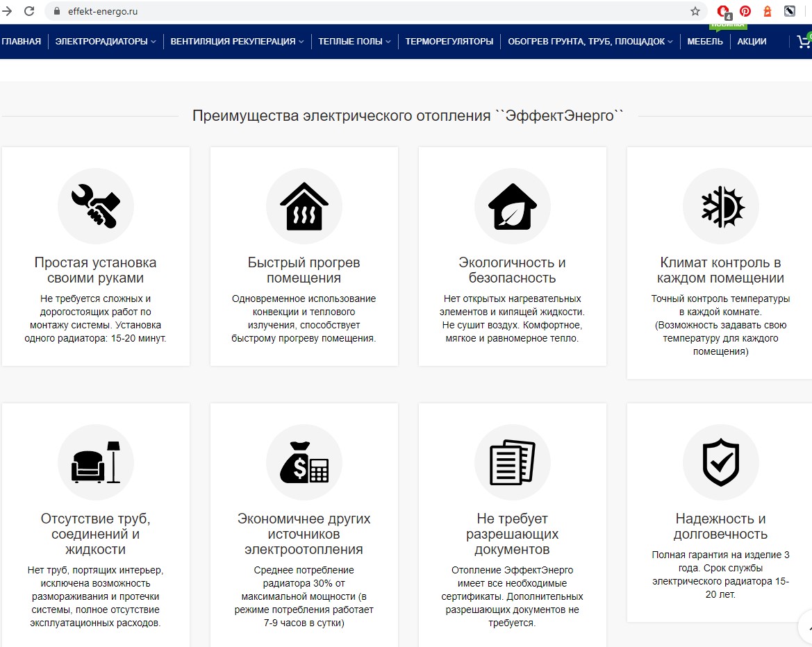Open the red stop-hand ad blocker extension
This screenshot has height=647, width=812.
[724, 11]
